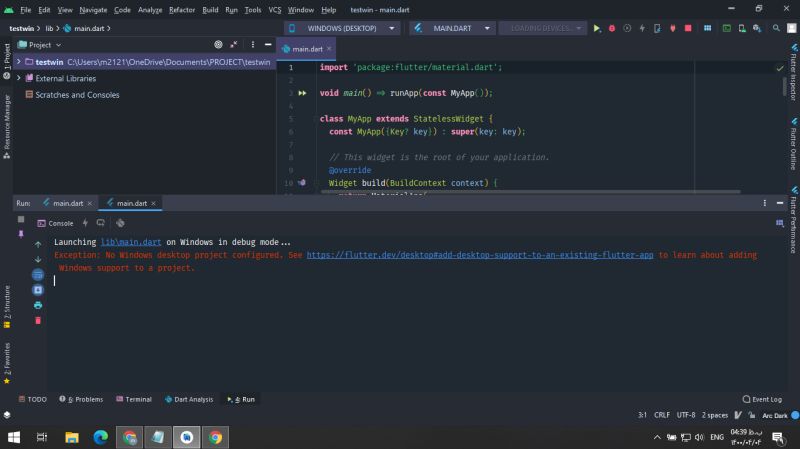The height and width of the screenshot is (449, 800).
Task: Run with coverage icon in toolbar
Action: tap(627, 29)
